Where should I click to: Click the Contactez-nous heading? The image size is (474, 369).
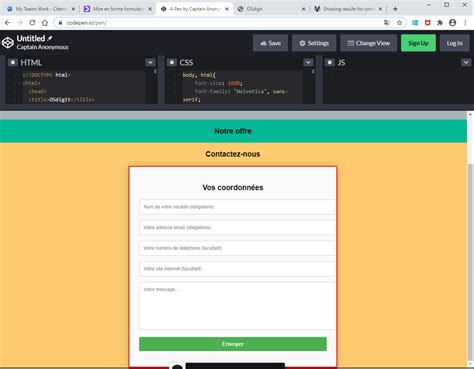pyautogui.click(x=233, y=154)
